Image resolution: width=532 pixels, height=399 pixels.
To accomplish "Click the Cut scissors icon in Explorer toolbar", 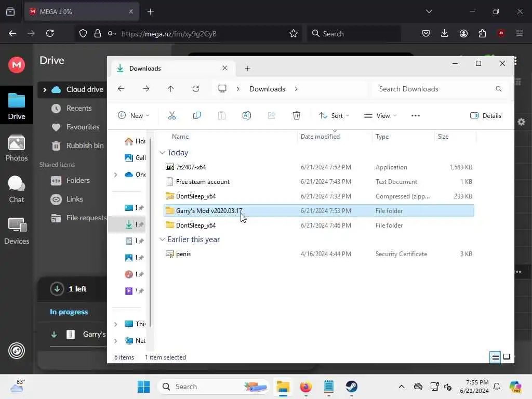I will [x=172, y=116].
